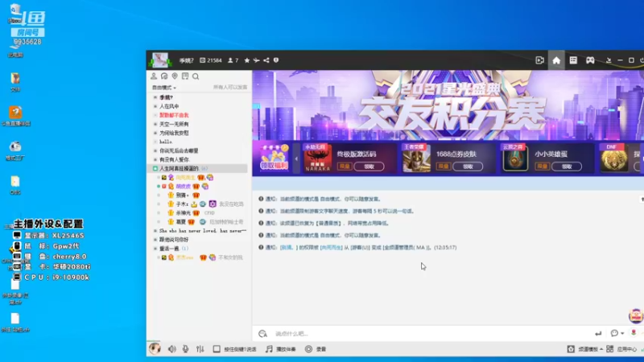Open the user list person icon in sidebar
The width and height of the screenshot is (644, 362).
[154, 76]
